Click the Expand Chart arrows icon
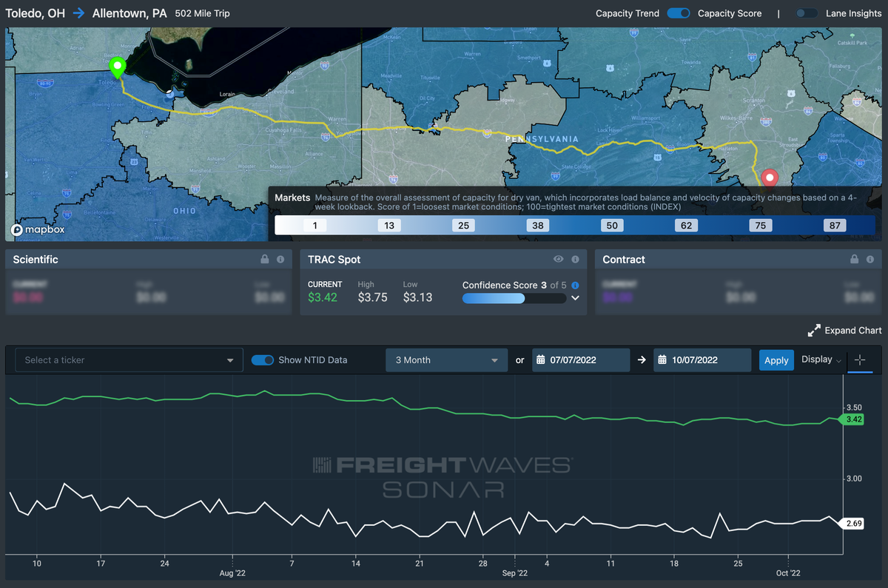This screenshot has width=888, height=588. tap(814, 331)
